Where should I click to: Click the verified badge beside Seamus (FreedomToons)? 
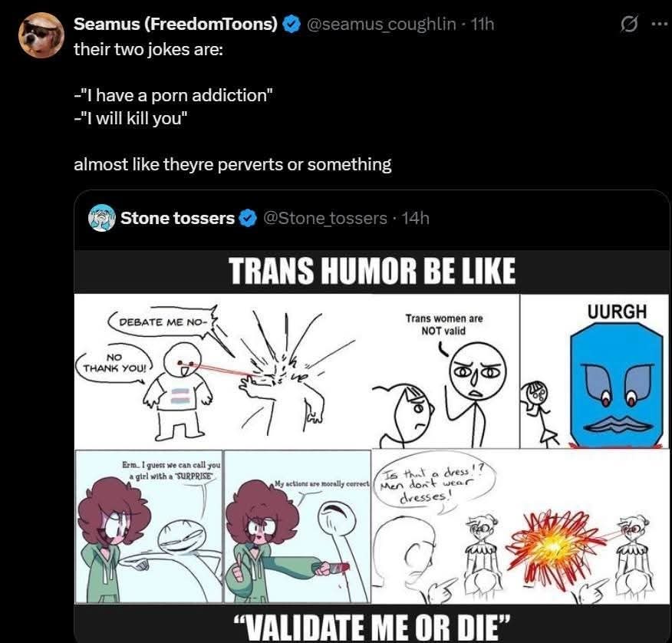click(x=292, y=24)
